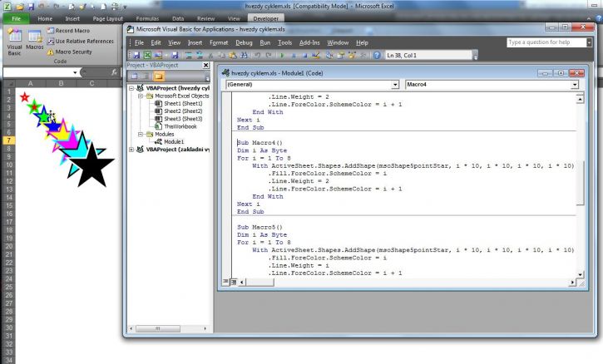The width and height of the screenshot is (603, 364).
Task: Collapse the VBAProject (hvezdy cyklem) tree node
Action: (131, 88)
